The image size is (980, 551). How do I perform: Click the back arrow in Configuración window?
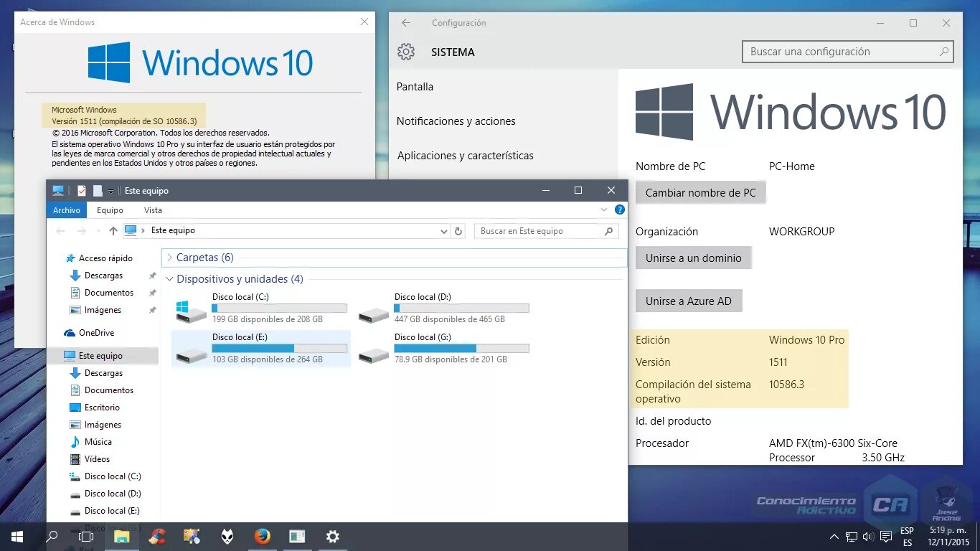point(406,23)
